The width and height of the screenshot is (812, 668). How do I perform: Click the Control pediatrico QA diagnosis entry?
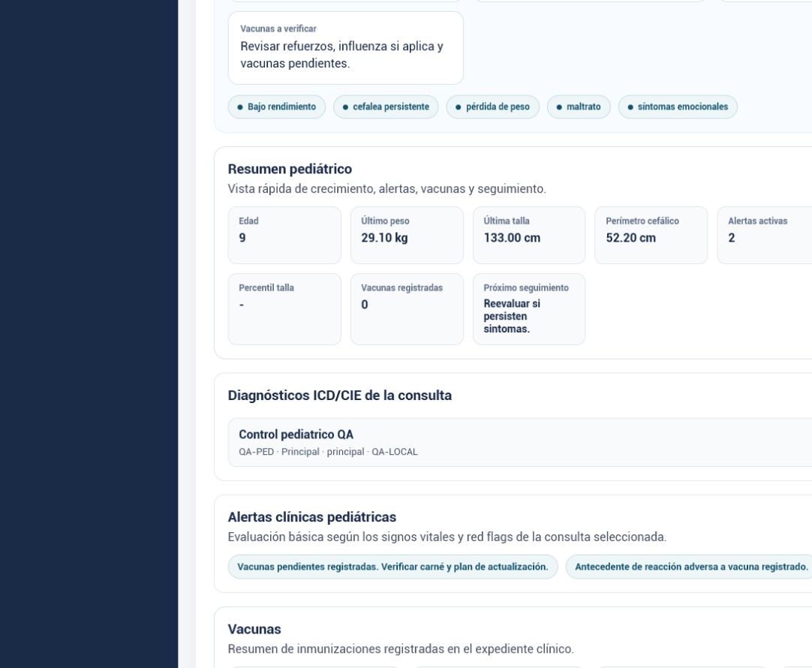point(520,442)
